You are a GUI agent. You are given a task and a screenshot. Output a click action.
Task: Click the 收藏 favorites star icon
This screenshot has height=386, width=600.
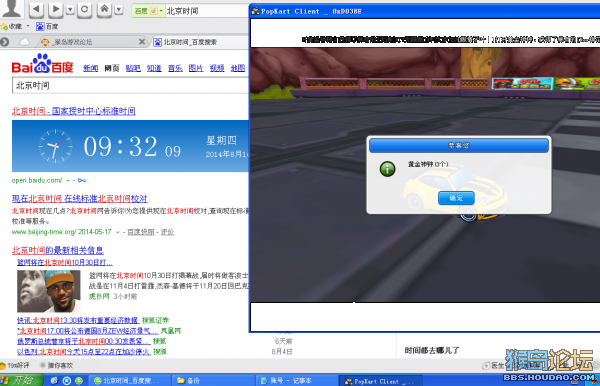[x=4, y=26]
